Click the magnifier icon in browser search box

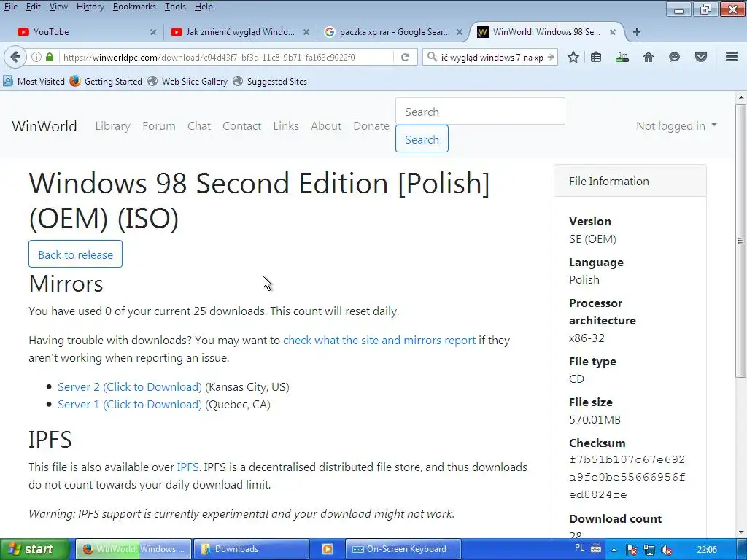(432, 57)
